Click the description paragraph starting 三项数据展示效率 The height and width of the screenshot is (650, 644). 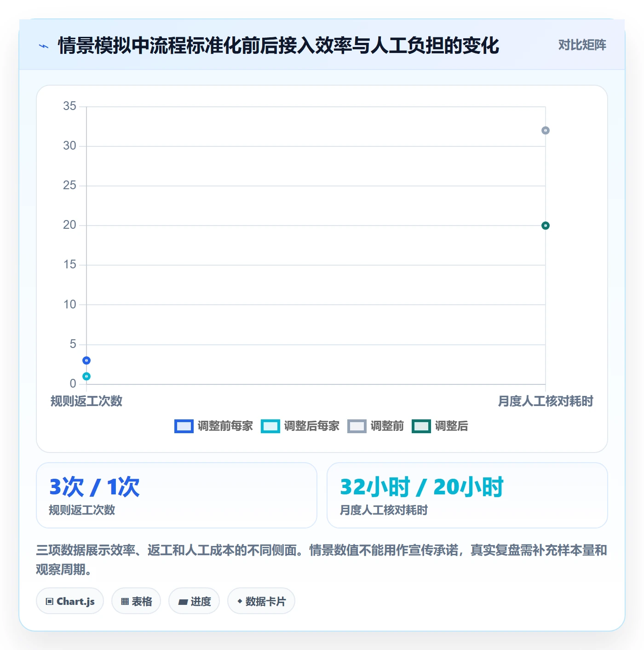point(322,560)
